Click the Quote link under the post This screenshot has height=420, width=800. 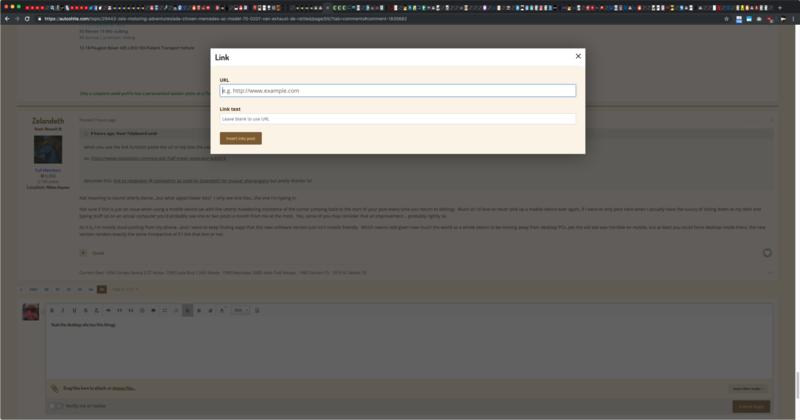pos(98,253)
